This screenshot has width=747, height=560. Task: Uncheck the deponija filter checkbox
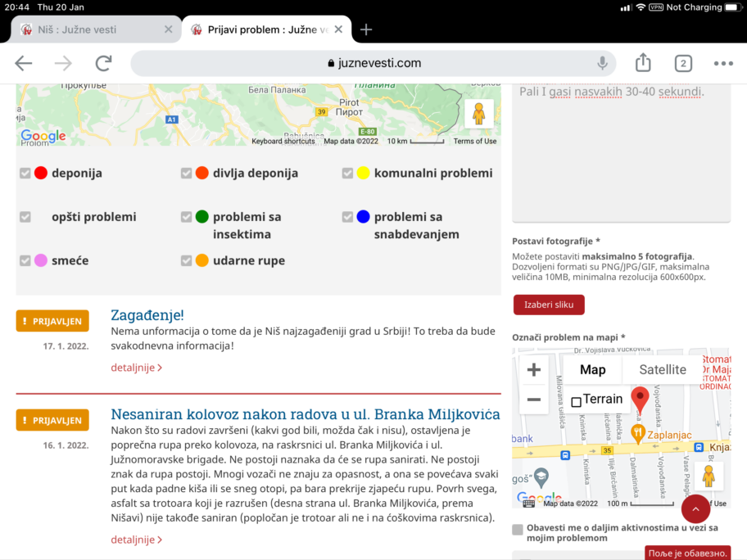coord(25,173)
